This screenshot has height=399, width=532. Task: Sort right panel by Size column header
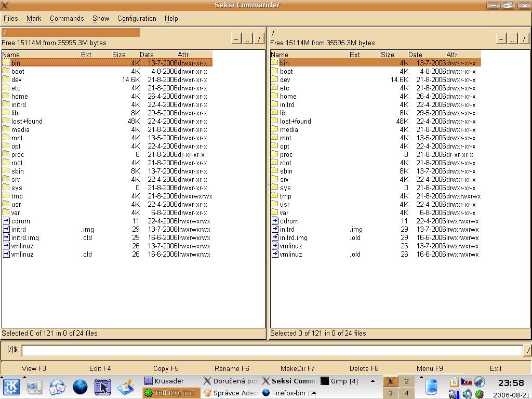[387, 55]
